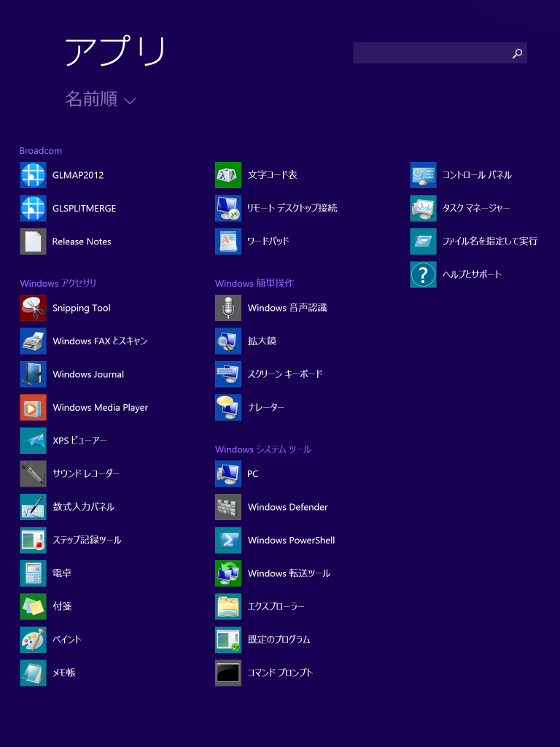
Task: Launch Windows Journal icon
Action: [x=33, y=374]
